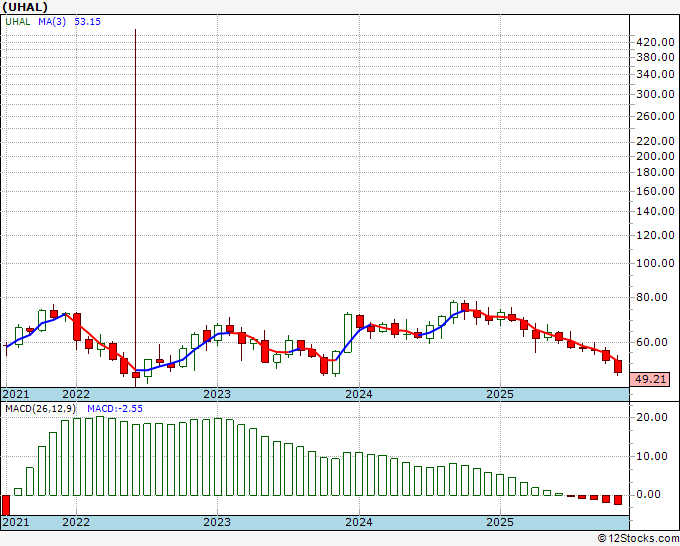Click the 53.15 moving average value
680x546 pixels.
88,22
